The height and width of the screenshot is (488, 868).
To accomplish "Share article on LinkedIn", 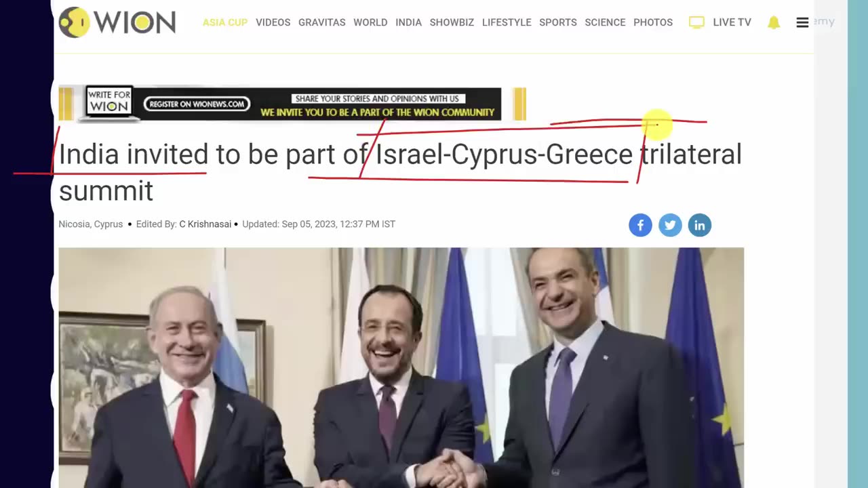I will [700, 225].
